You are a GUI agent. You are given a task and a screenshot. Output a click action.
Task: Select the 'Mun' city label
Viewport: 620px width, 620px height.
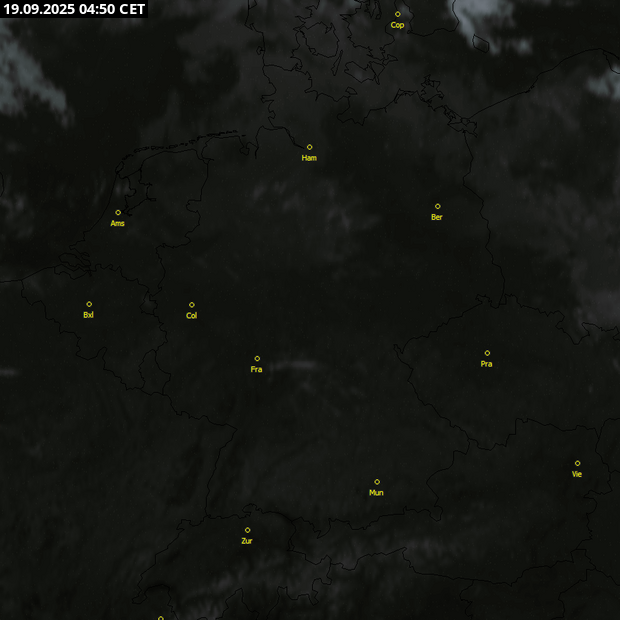376,492
